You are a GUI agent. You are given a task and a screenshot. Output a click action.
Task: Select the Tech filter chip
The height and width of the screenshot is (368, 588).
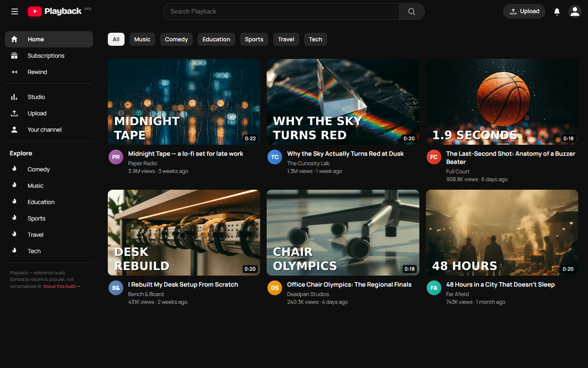tap(316, 39)
